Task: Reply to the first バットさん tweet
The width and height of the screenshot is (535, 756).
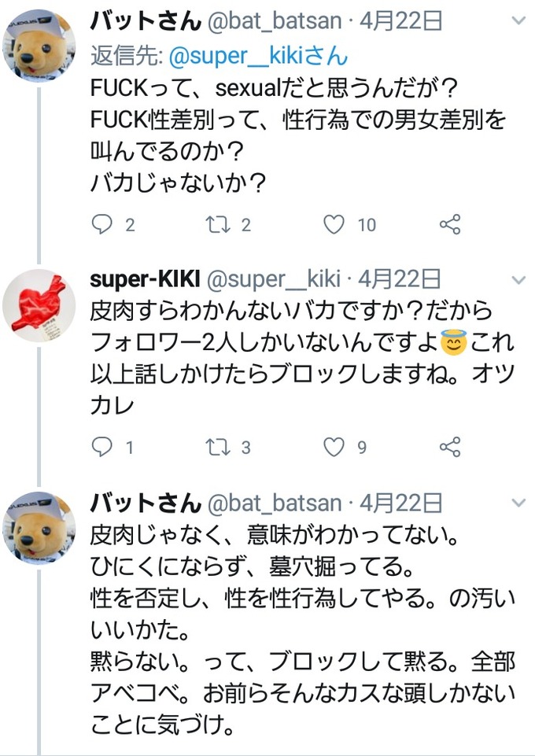Action: [x=103, y=225]
